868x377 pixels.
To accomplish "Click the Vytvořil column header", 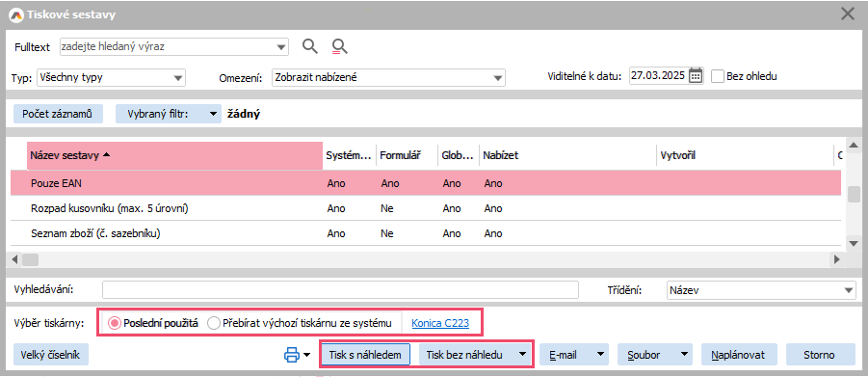I will [745, 156].
